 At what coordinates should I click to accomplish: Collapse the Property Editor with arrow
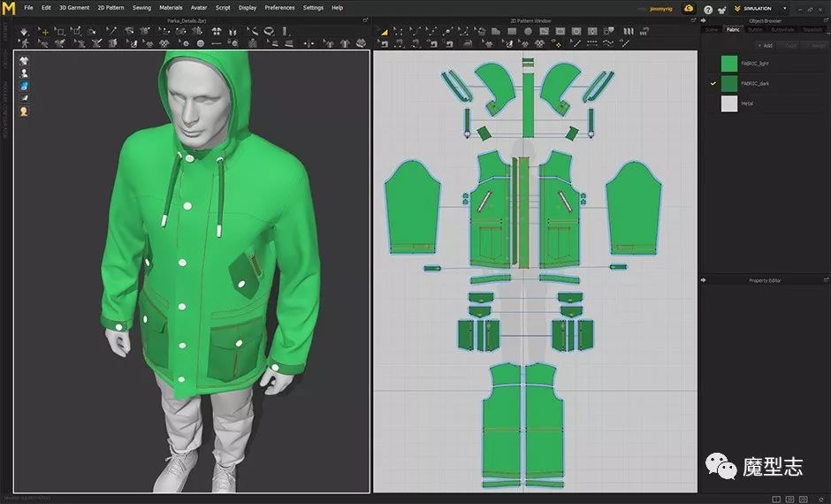click(704, 280)
